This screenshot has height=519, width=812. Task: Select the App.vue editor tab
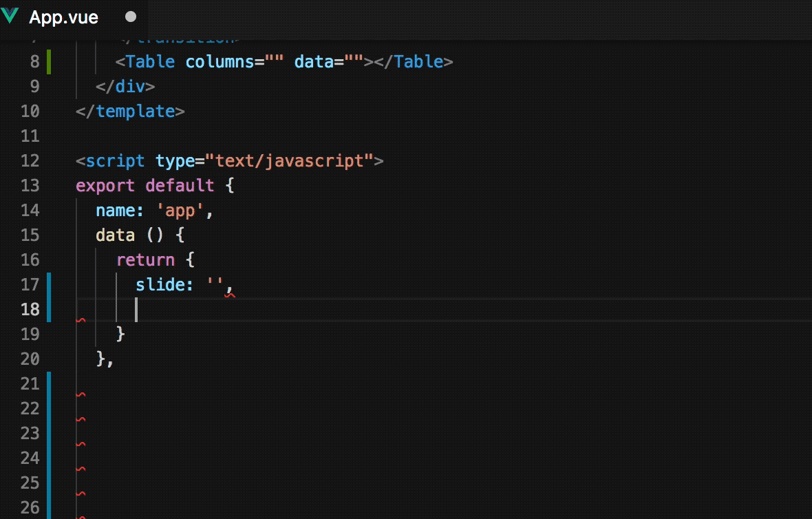[x=63, y=17]
